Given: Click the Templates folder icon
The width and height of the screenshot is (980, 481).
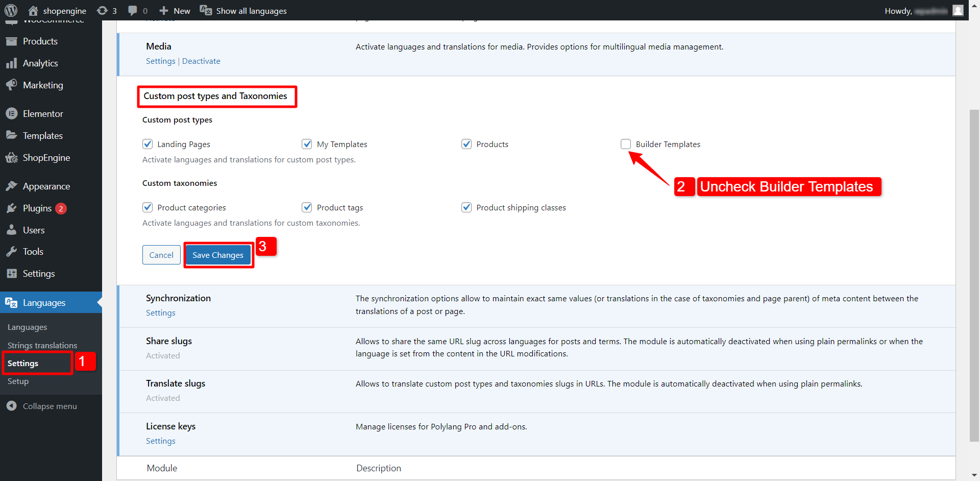Looking at the screenshot, I should pos(11,135).
